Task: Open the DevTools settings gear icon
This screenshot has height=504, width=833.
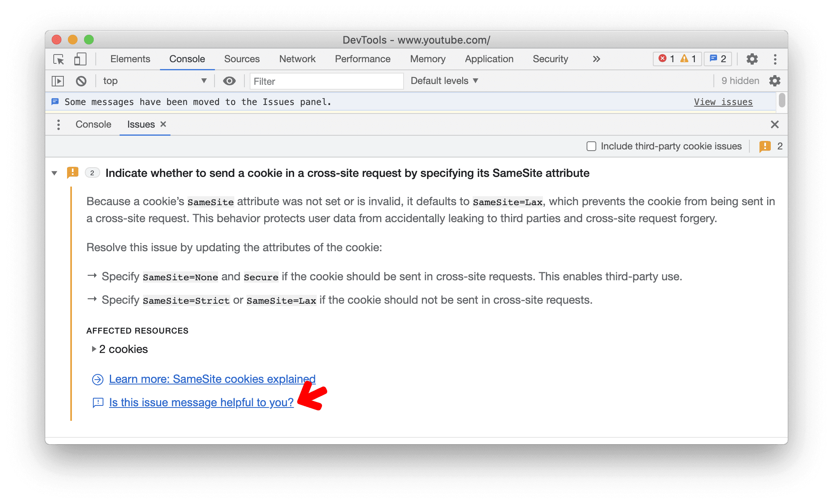Action: tap(751, 58)
